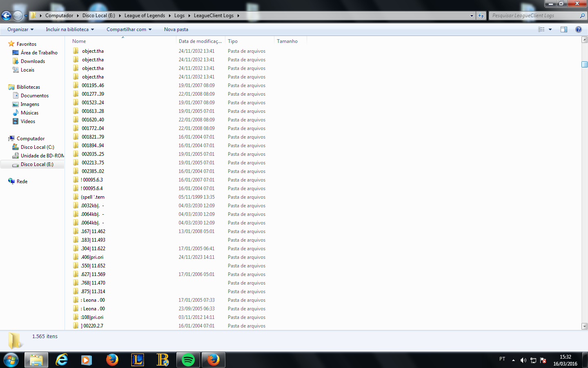
Task: Select folder 001523..24
Action: point(93,103)
